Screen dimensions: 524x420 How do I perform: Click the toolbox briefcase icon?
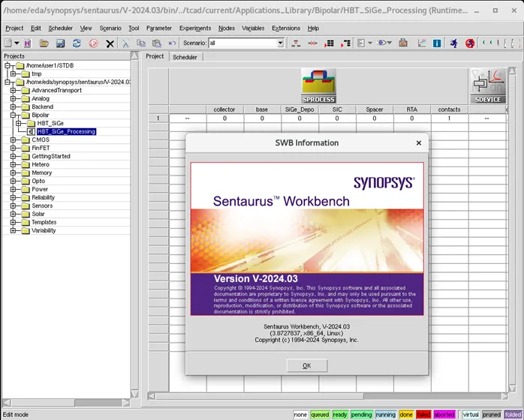[403, 43]
